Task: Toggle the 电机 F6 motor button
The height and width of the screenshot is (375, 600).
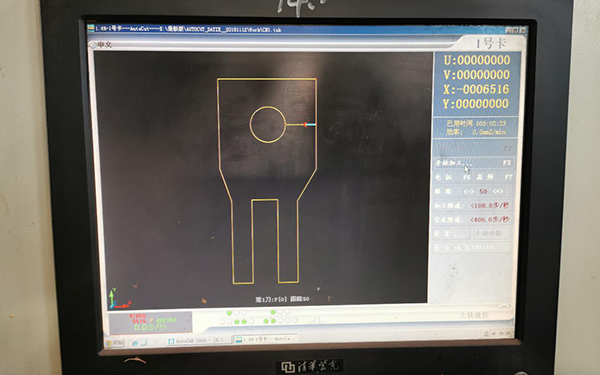Action: coord(452,177)
